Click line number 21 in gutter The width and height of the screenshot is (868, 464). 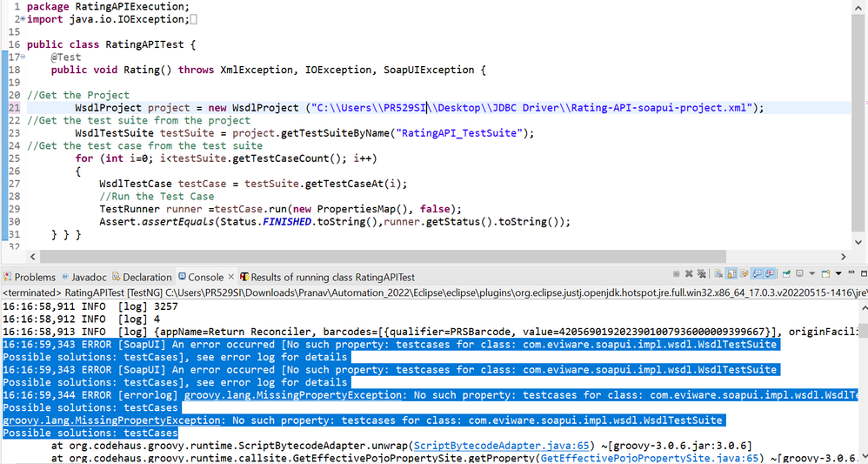14,108
